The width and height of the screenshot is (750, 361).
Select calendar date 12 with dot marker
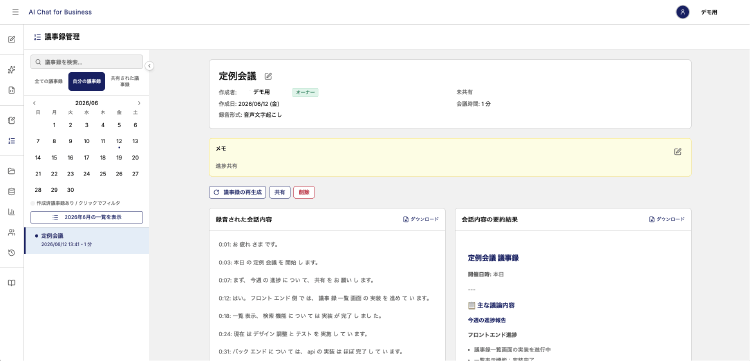pyautogui.click(x=119, y=142)
